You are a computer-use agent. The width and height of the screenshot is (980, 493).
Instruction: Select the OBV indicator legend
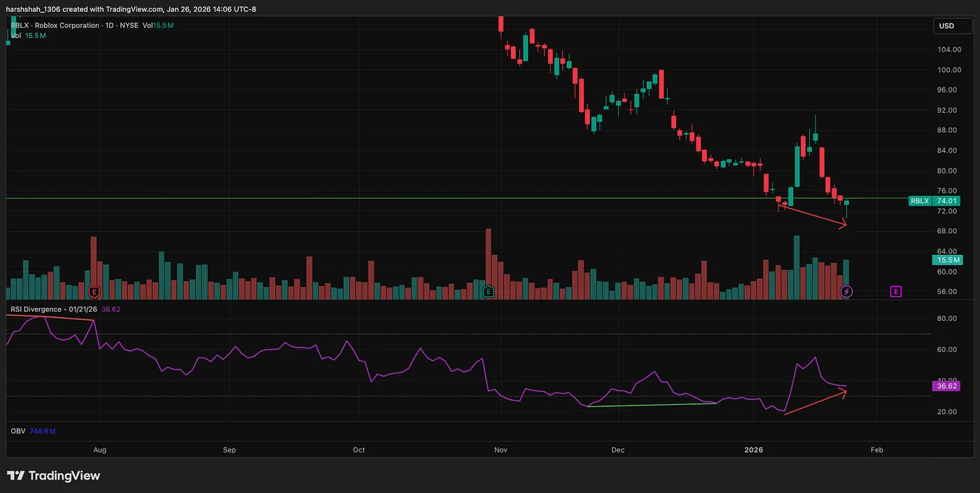[33, 431]
